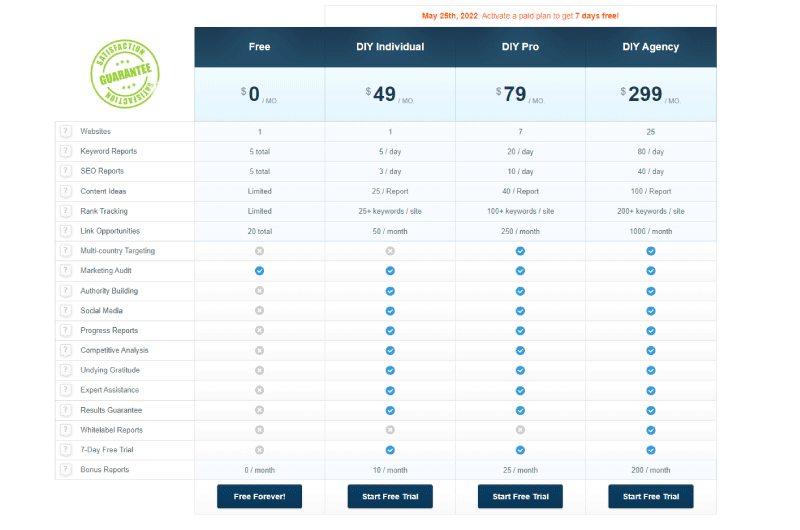Click the '250 / month' Link Opportunities cell
Screen dimensions: 800x530
click(x=520, y=232)
